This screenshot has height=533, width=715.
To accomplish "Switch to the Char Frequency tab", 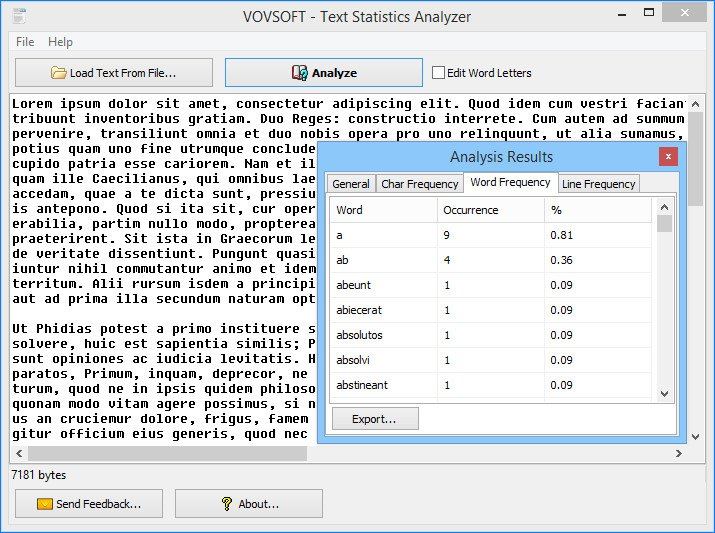I will (x=420, y=184).
